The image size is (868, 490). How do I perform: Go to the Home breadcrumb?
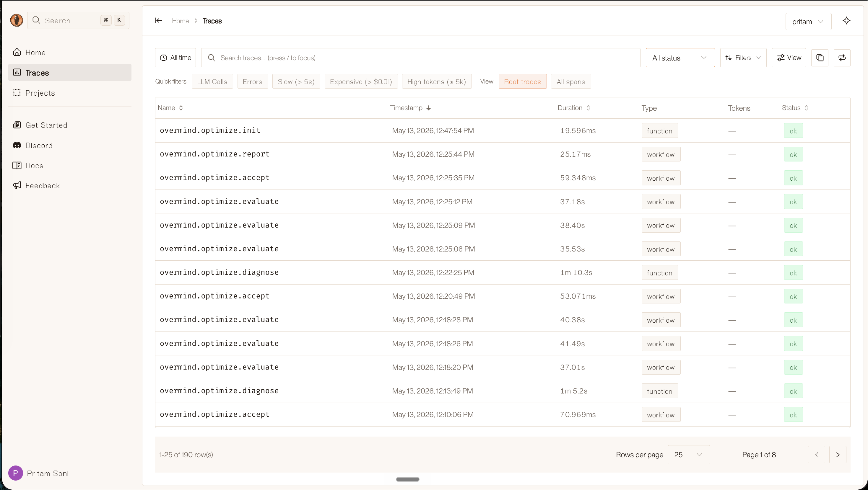coord(180,21)
